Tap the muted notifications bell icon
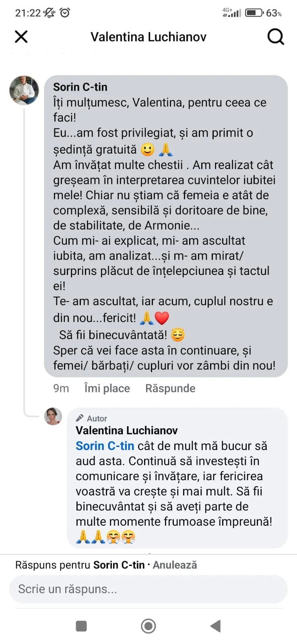Viewport: 297px width, 644px height. [x=49, y=13]
